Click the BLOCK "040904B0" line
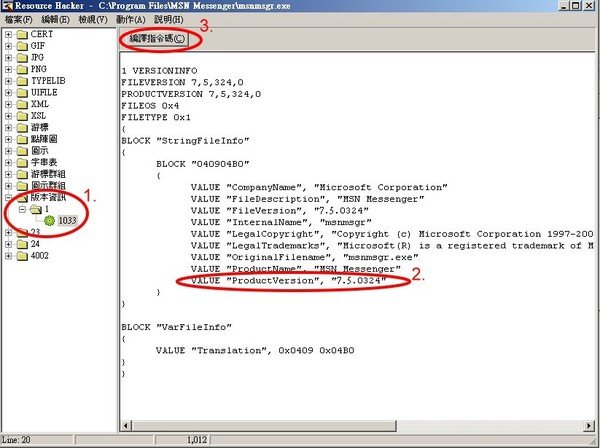The height and width of the screenshot is (448, 600). [x=202, y=164]
